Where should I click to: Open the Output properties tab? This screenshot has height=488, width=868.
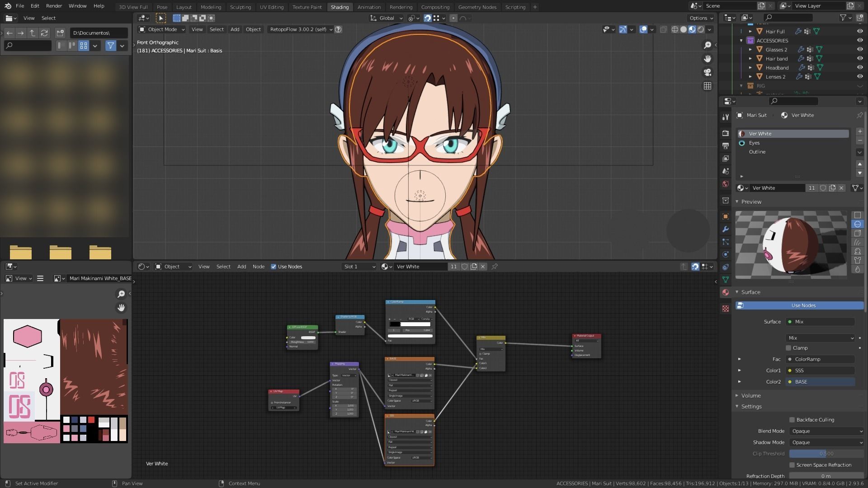726,145
